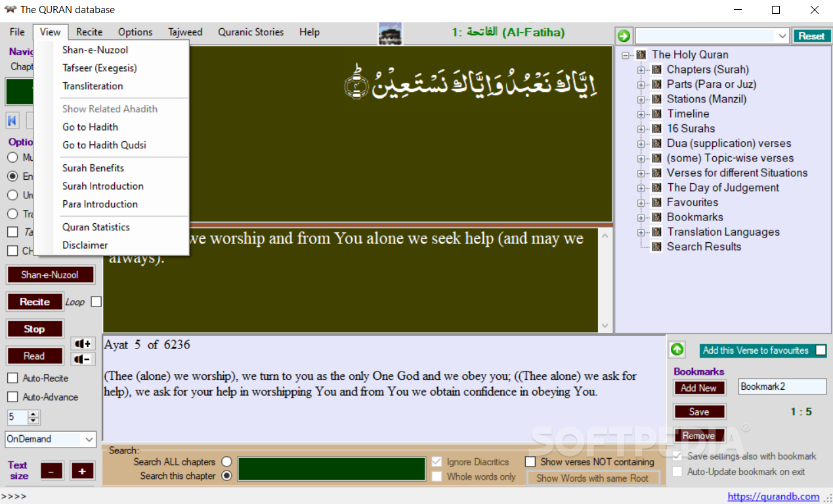Check Add this Verse to favourites
The width and height of the screenshot is (833, 504).
pos(821,350)
